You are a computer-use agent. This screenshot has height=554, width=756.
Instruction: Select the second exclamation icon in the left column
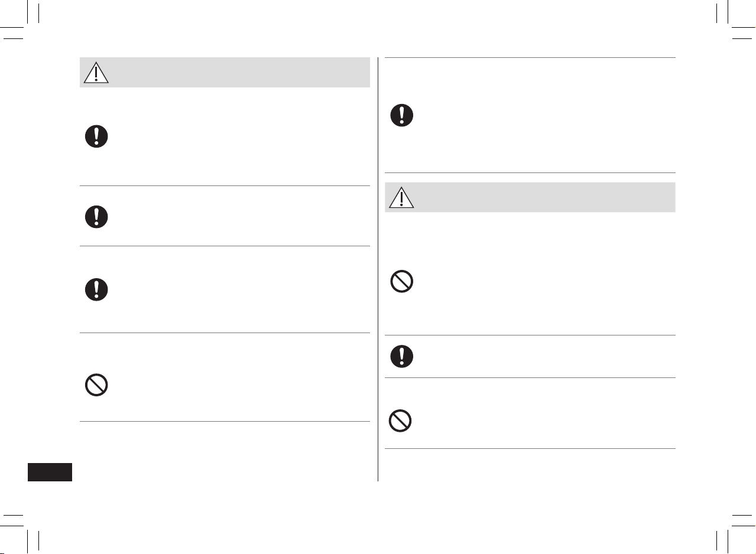[x=96, y=217]
